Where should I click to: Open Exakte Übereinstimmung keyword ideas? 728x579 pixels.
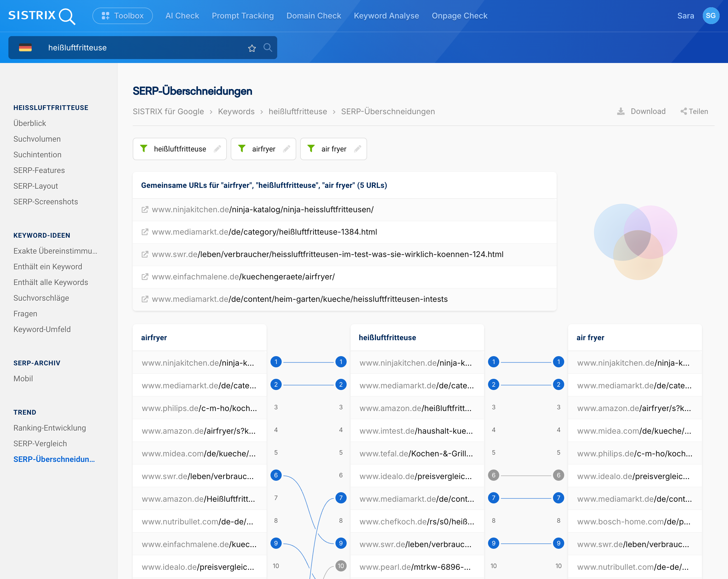click(55, 251)
